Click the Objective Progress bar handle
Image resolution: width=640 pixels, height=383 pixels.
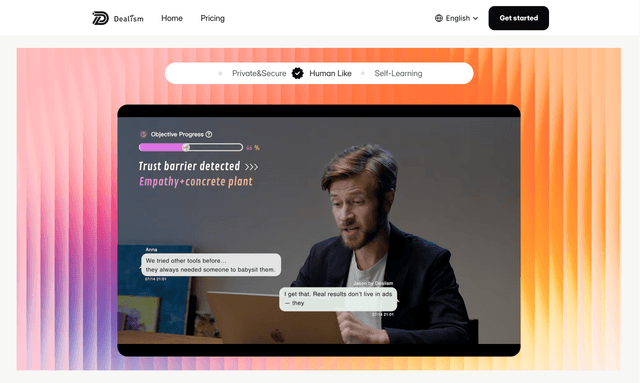[186, 147]
